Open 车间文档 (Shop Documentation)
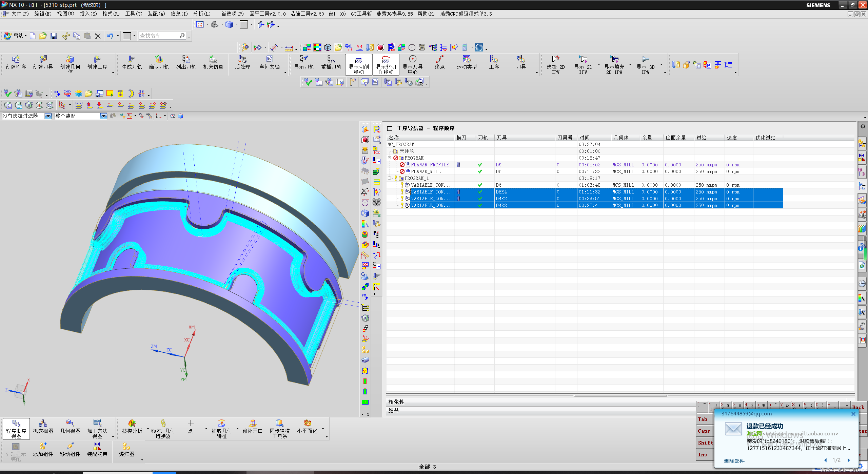The image size is (868, 474). [270, 63]
